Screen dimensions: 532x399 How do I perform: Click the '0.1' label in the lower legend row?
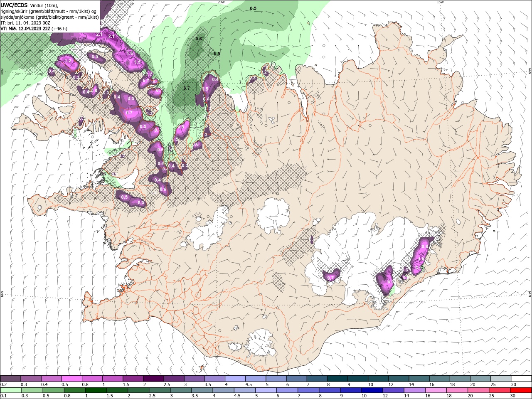pyautogui.click(x=3, y=396)
